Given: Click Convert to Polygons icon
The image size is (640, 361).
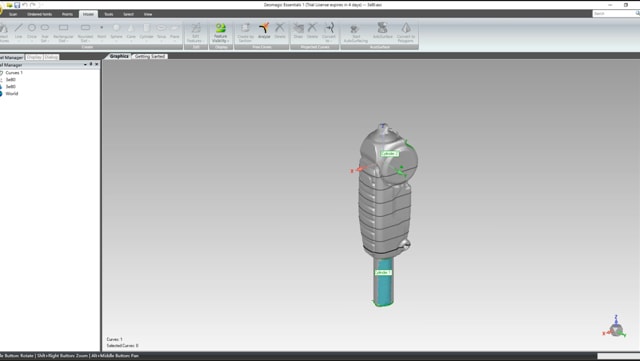Looking at the screenshot, I should (406, 33).
